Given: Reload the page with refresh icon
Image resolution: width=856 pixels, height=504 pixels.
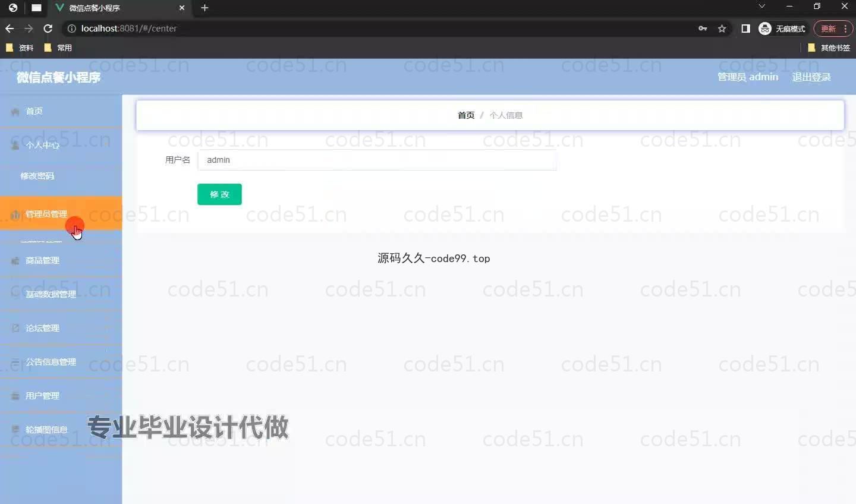Looking at the screenshot, I should click(48, 29).
